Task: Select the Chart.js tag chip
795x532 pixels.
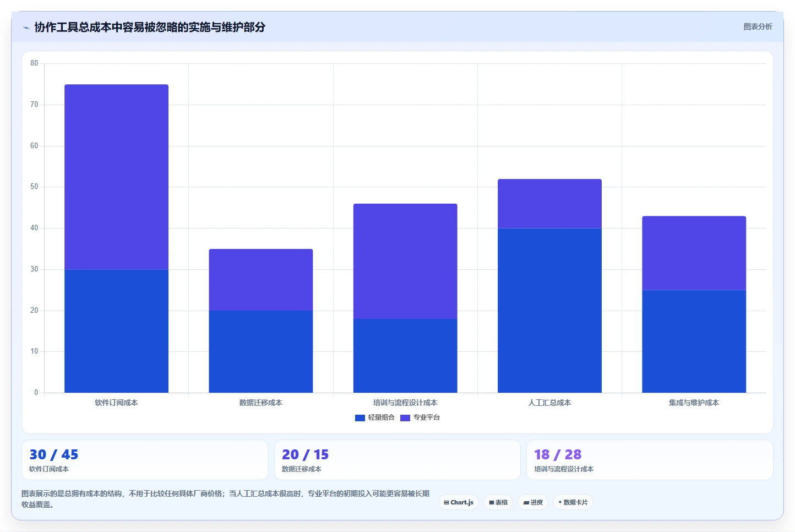Action: pos(459,502)
